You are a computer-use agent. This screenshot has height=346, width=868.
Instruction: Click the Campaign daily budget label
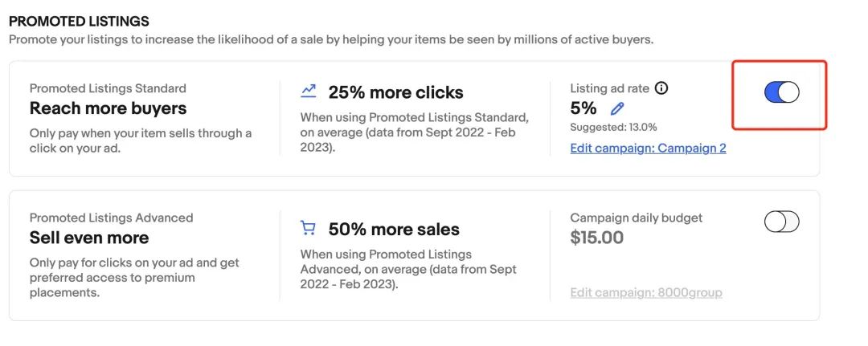pos(636,218)
